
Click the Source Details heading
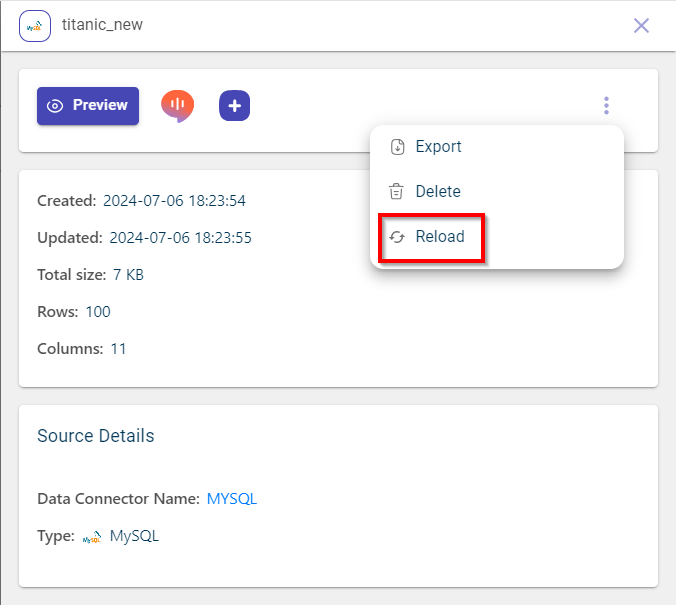(x=95, y=436)
